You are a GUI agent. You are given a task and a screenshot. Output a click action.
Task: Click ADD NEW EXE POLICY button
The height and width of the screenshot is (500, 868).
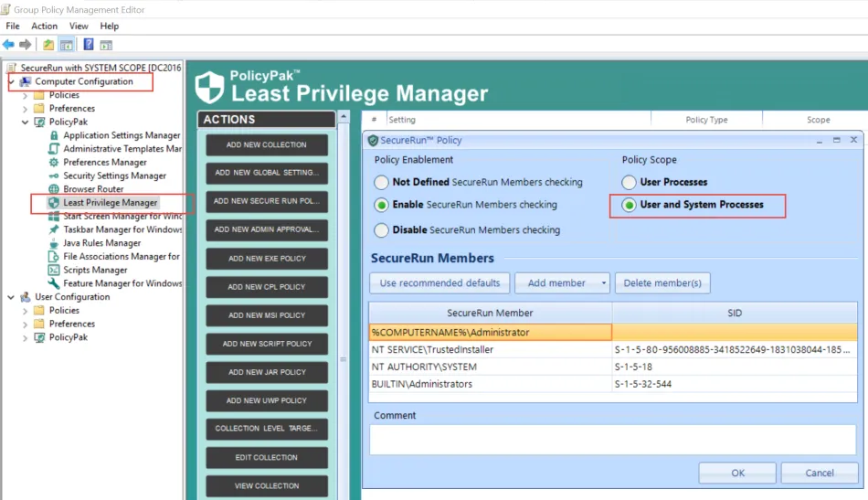pos(267,259)
